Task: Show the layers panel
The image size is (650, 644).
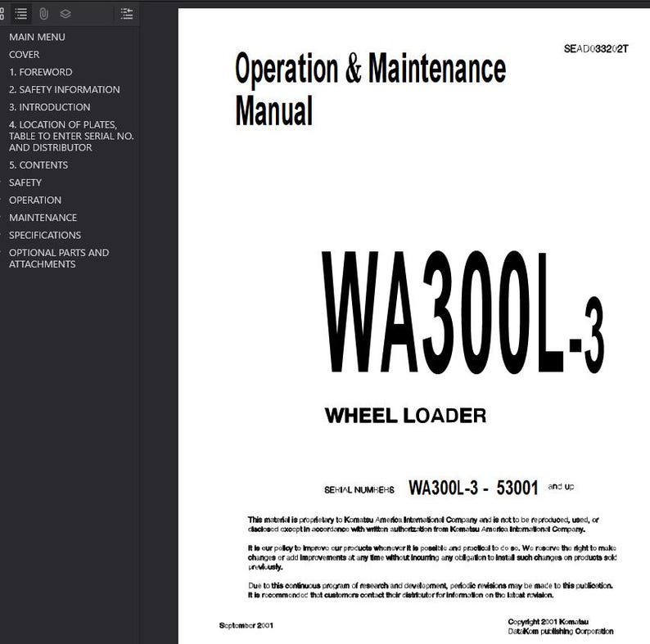Action: pos(65,14)
